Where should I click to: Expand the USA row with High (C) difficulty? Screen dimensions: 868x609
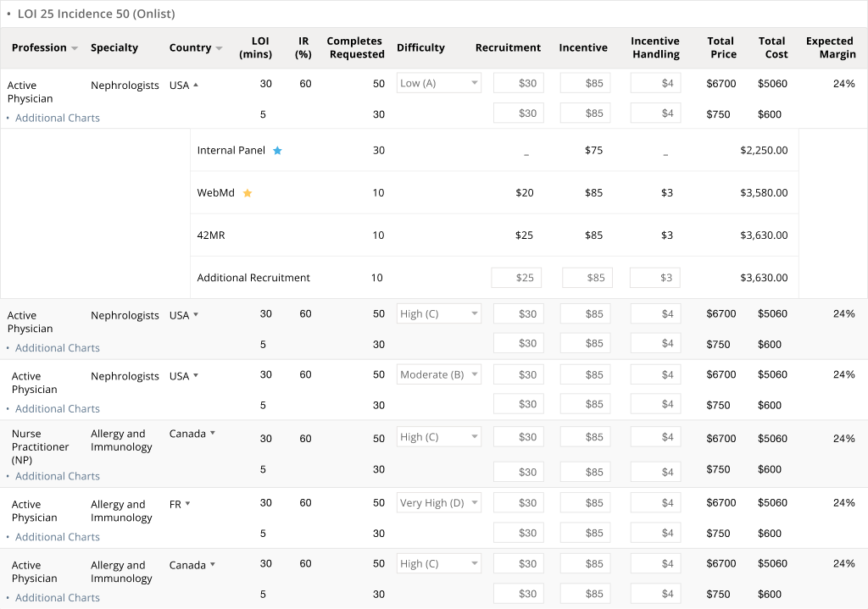coord(196,315)
